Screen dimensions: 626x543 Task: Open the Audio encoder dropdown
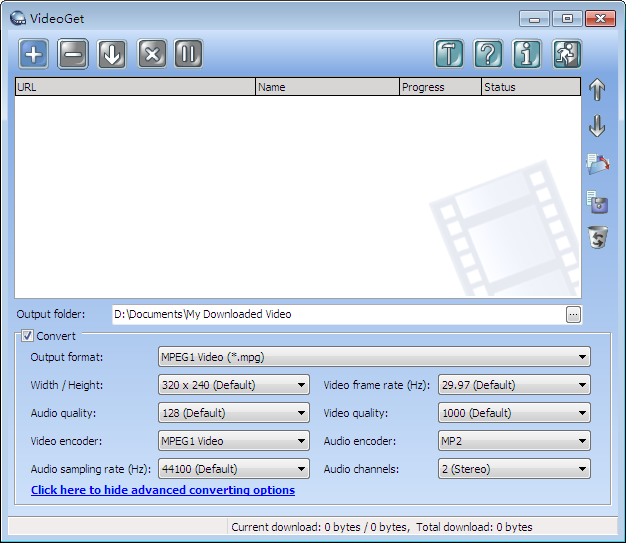[x=514, y=440]
